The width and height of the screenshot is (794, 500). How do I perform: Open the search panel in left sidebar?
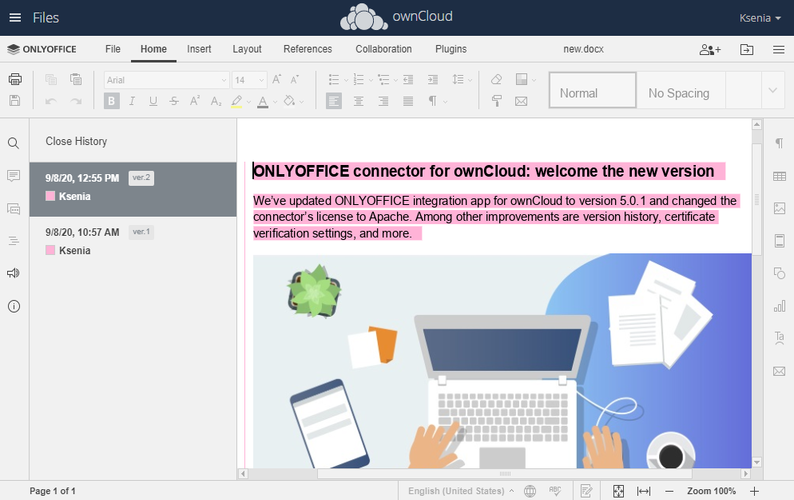14,143
